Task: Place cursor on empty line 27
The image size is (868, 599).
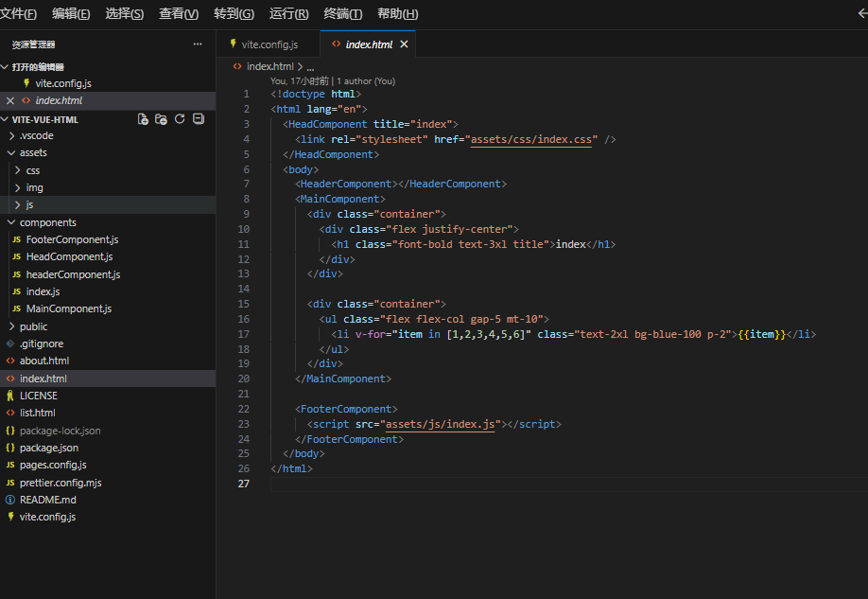Action: [x=568, y=484]
